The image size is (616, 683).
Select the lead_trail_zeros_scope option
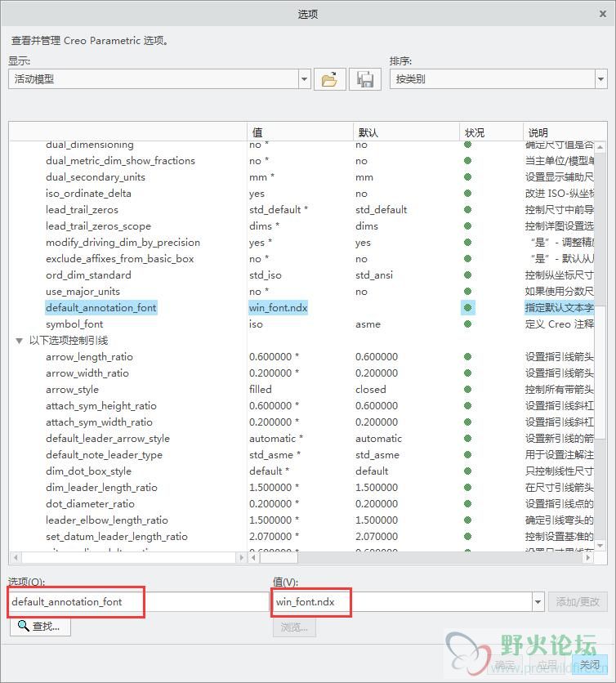point(99,226)
